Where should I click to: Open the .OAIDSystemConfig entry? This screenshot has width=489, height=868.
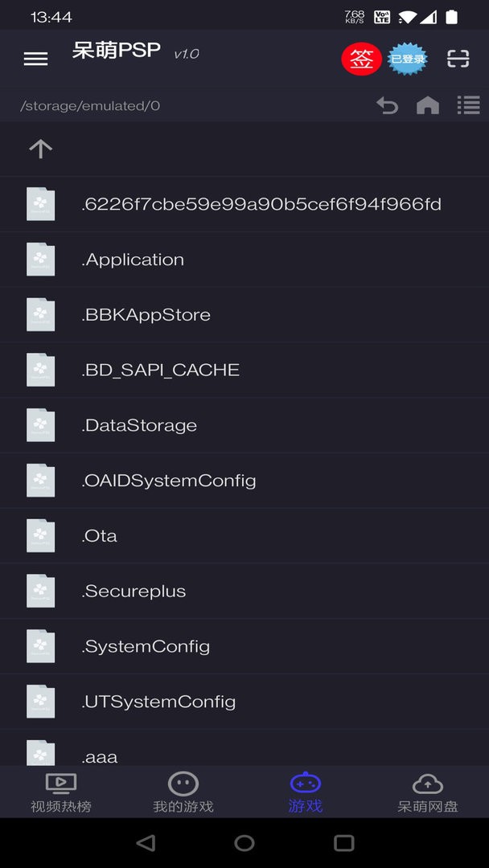click(x=169, y=481)
